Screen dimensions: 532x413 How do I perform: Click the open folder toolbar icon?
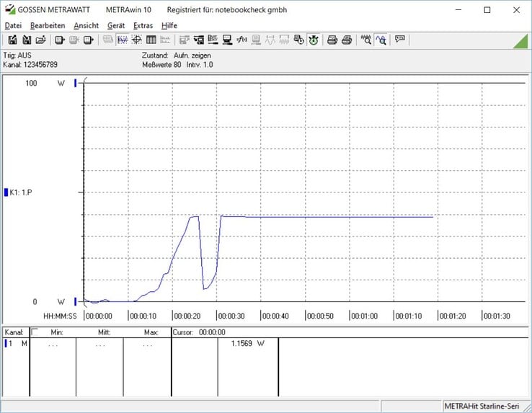[40, 40]
